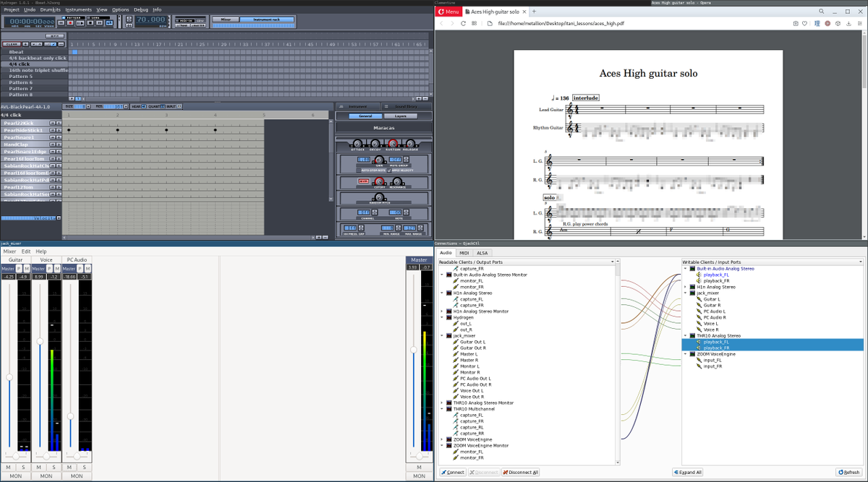Open the Opera easy setup icon
This screenshot has height=482, width=868.
coord(860,23)
